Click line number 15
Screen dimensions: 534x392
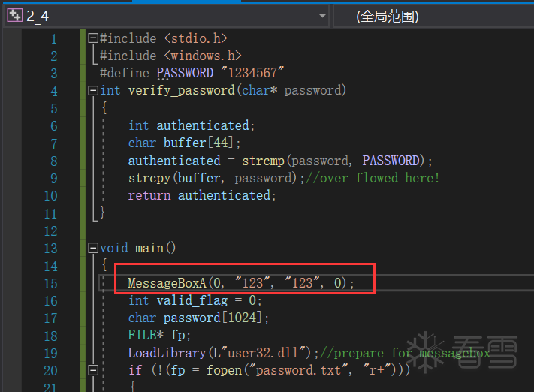point(51,283)
